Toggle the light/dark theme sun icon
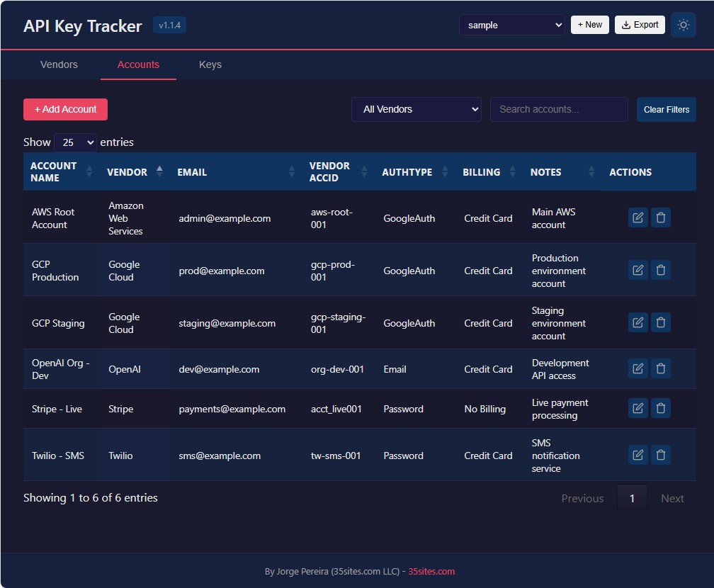 683,25
